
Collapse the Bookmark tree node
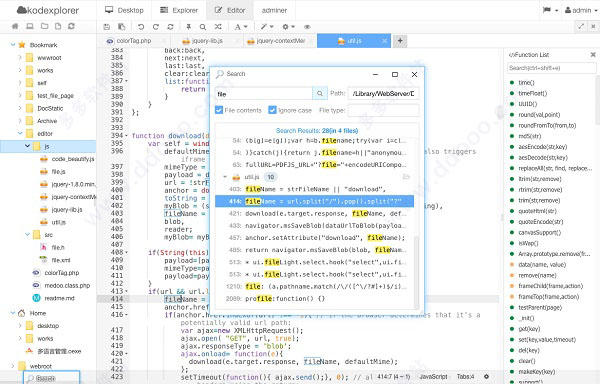(x=13, y=45)
